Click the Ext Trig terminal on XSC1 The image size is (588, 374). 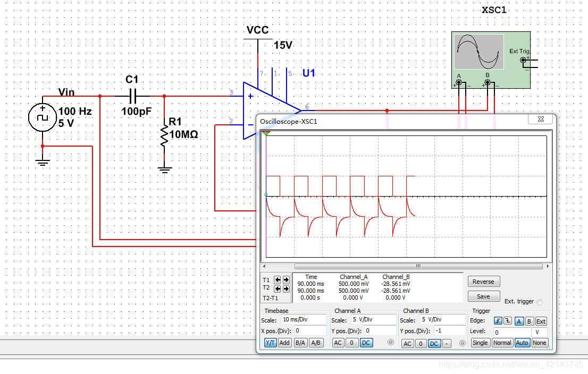pos(524,60)
